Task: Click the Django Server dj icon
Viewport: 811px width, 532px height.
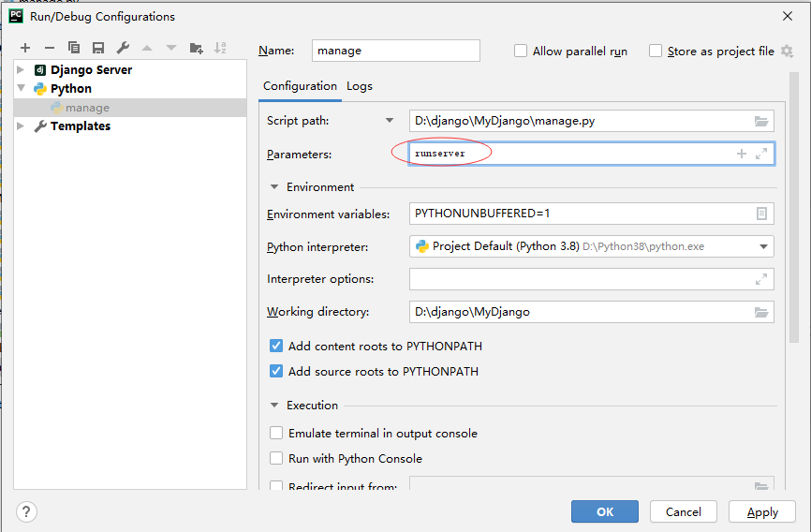Action: click(x=40, y=70)
